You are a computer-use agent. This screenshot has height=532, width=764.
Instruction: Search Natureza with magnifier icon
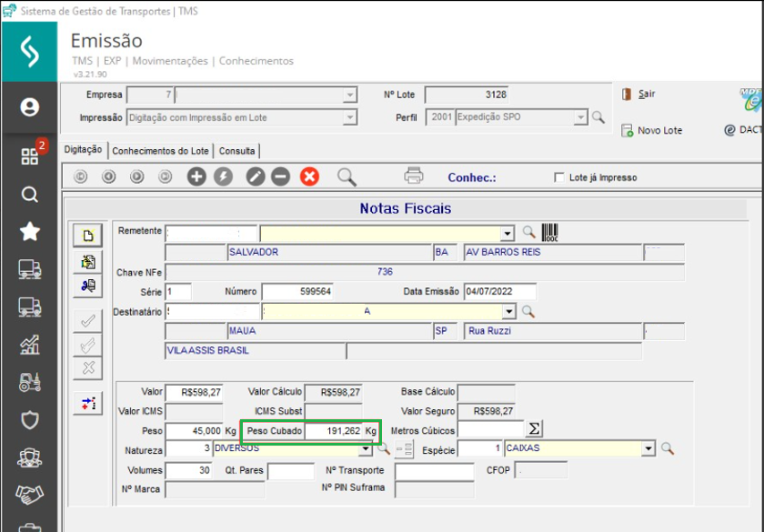click(384, 448)
